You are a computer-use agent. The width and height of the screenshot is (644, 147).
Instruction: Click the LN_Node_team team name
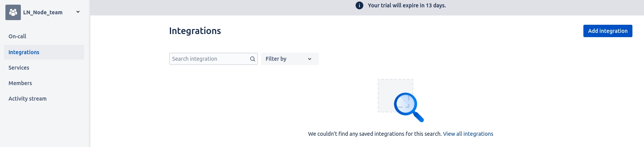click(43, 12)
